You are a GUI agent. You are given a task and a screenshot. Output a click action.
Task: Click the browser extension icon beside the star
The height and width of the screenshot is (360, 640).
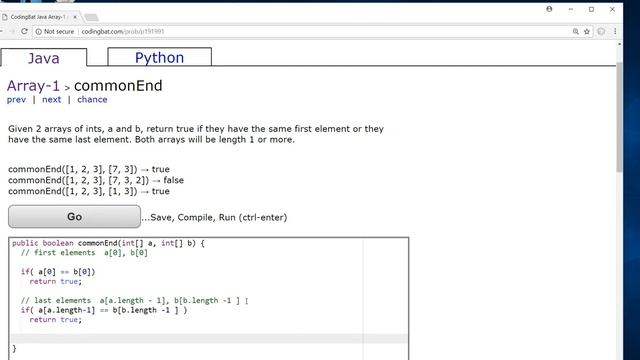(x=601, y=31)
